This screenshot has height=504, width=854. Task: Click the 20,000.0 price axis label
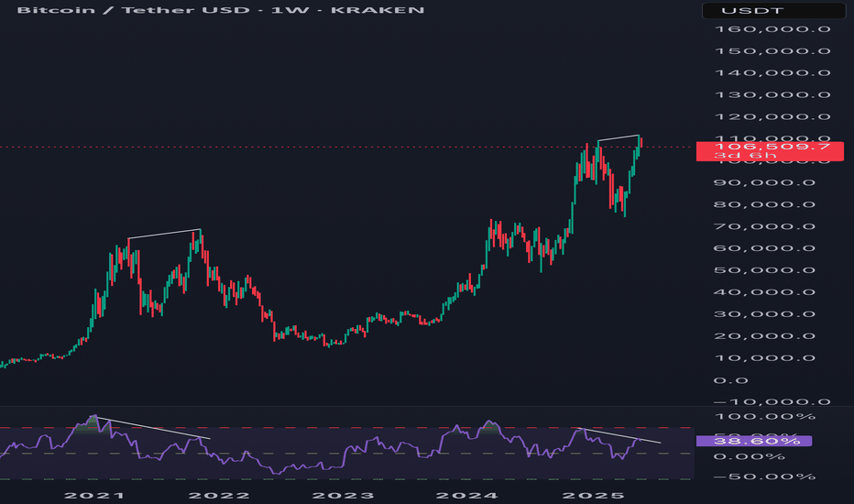765,336
